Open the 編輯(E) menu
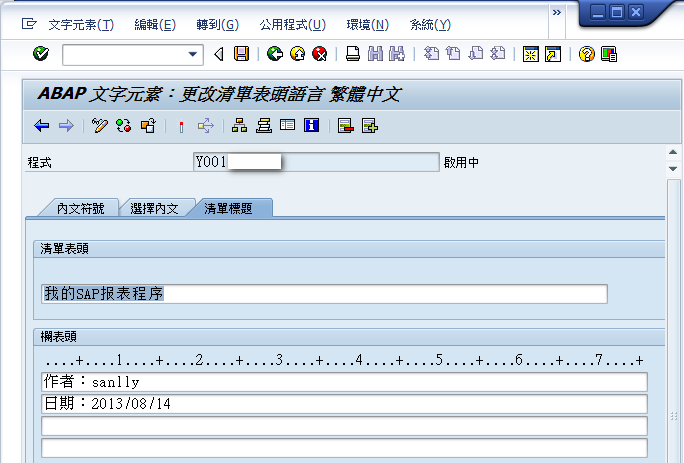Image resolution: width=684 pixels, height=463 pixels. coord(155,25)
